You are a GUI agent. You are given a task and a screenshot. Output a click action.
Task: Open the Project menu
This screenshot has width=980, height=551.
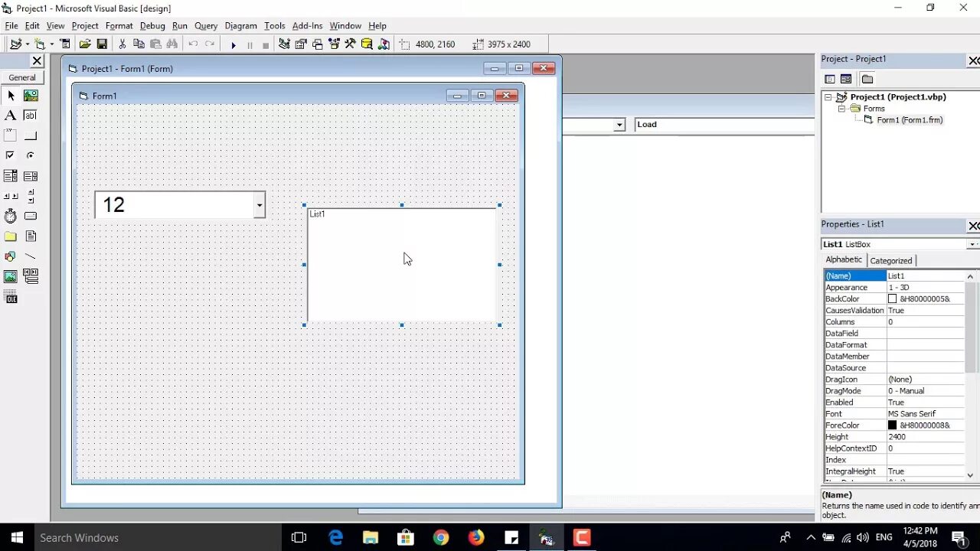pyautogui.click(x=85, y=26)
